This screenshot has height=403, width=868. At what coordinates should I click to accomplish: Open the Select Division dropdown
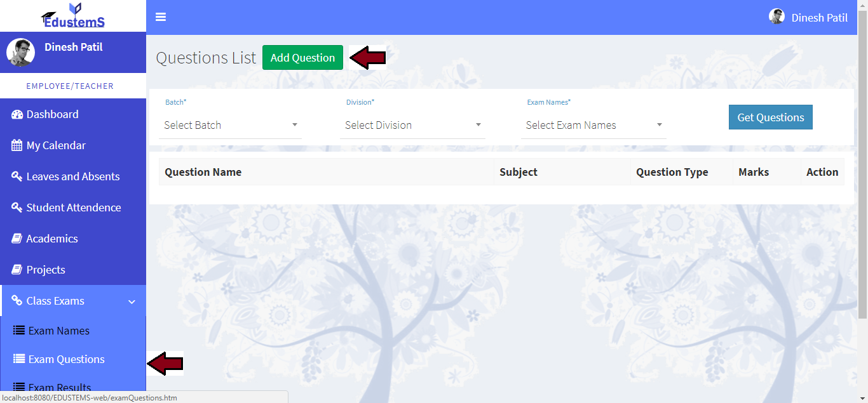pos(412,125)
